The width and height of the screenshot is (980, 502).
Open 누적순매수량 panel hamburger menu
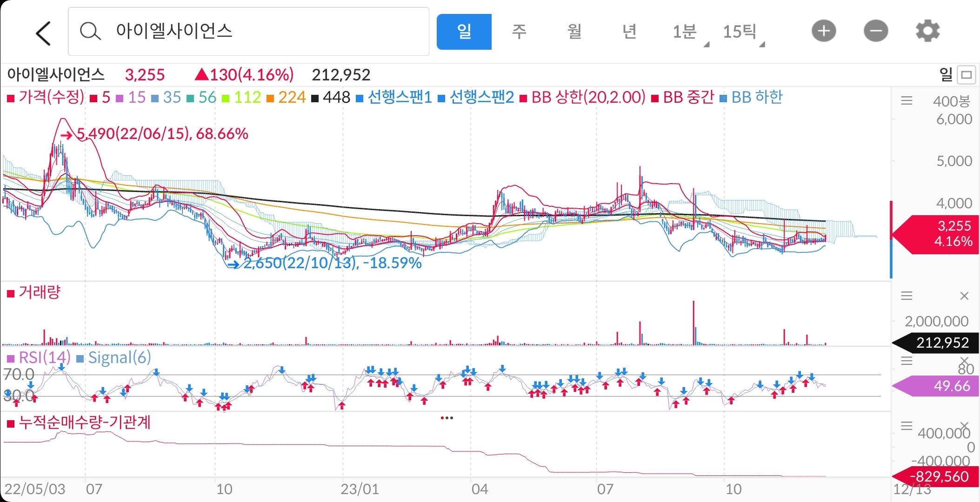pyautogui.click(x=907, y=426)
